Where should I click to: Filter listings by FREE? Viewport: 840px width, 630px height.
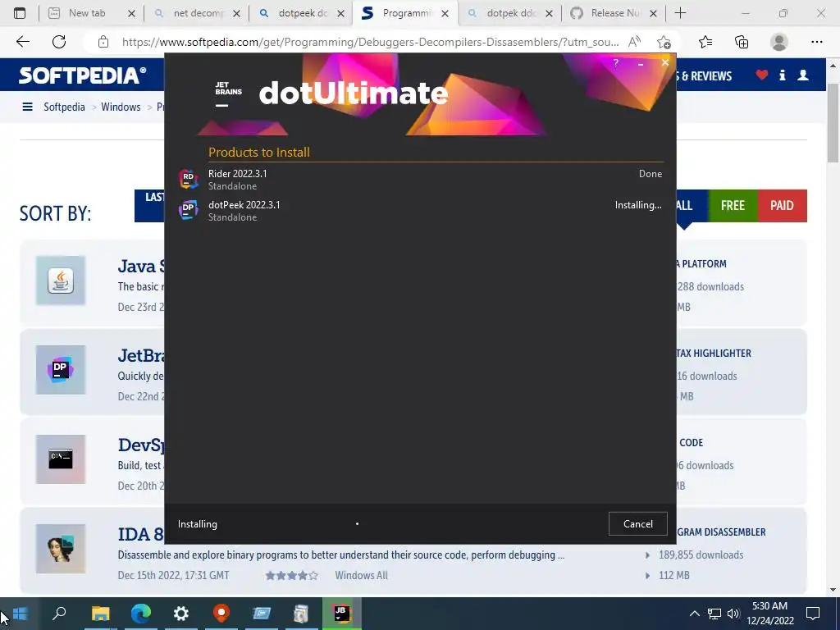click(x=733, y=206)
